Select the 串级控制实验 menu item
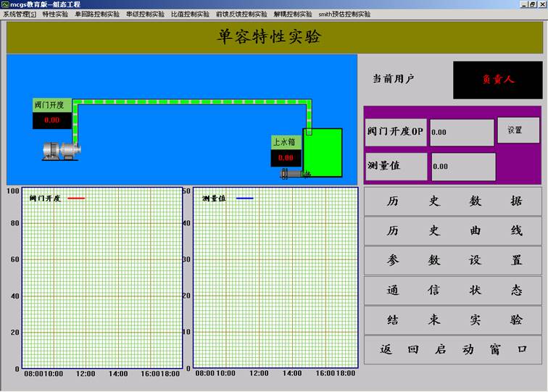Image resolution: width=548 pixels, height=392 pixels. [145, 14]
